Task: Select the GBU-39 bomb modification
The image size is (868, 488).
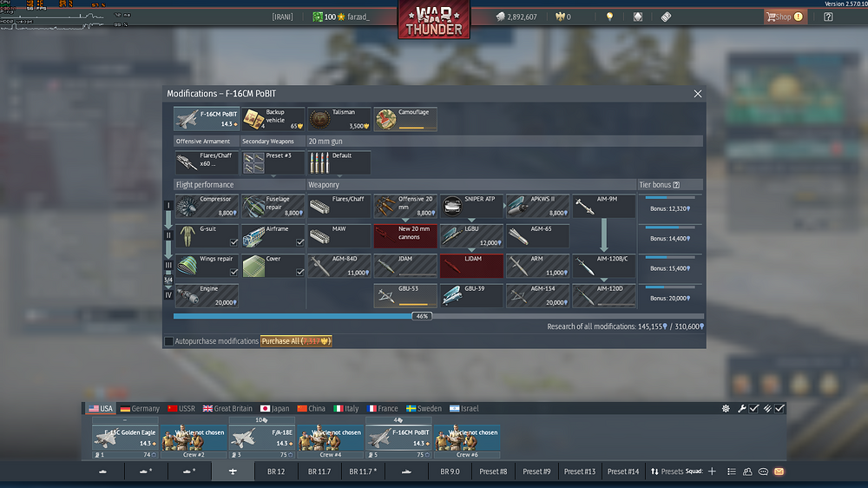Action: coord(471,296)
